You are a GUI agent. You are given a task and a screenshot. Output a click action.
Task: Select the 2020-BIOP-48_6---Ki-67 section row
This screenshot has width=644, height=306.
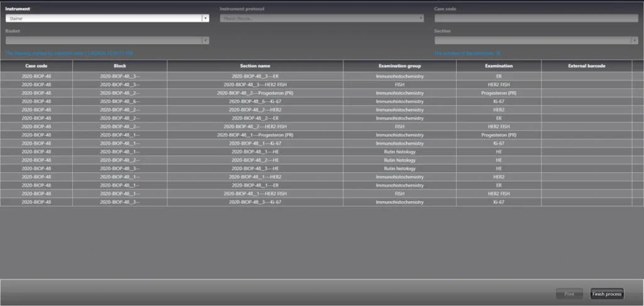point(316,101)
